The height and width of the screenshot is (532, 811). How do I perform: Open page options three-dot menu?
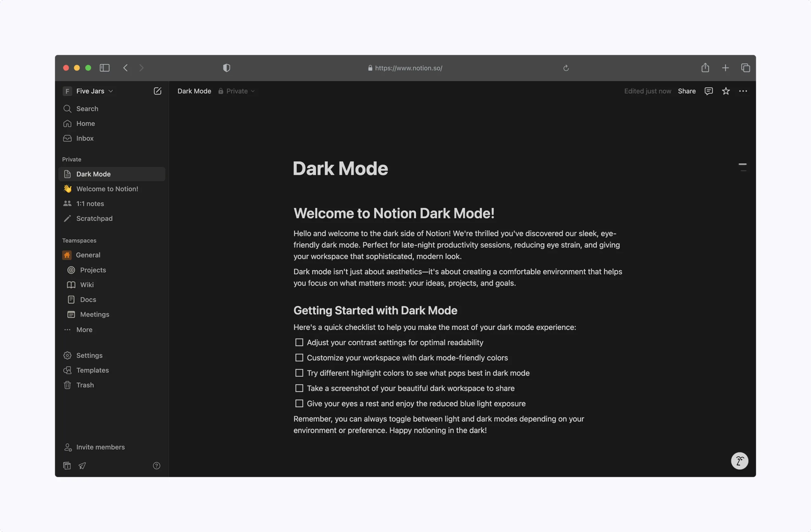tap(743, 91)
